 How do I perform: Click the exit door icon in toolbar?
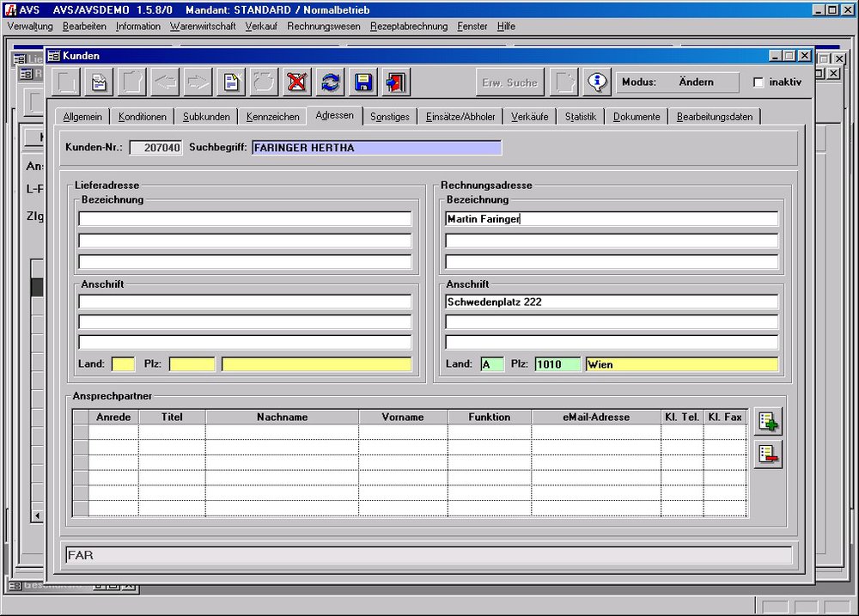click(x=395, y=82)
